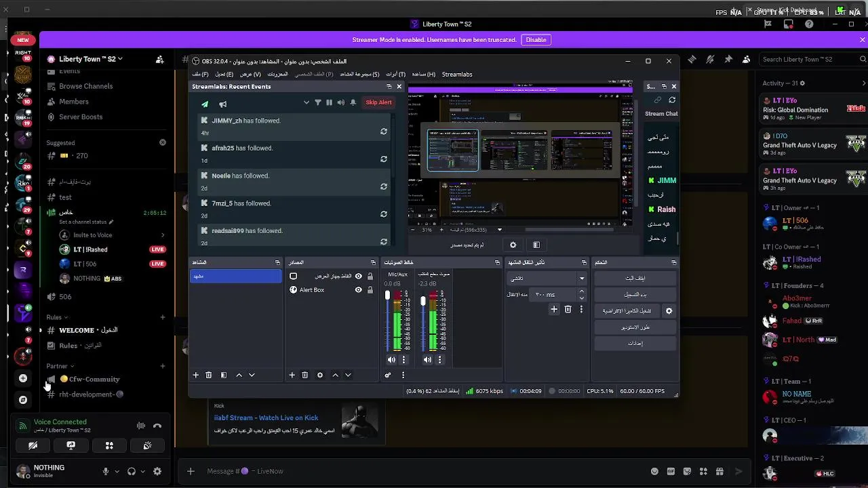Open scene filters icon in Scenes dock
Image resolution: width=868 pixels, height=488 pixels.
coord(223,375)
